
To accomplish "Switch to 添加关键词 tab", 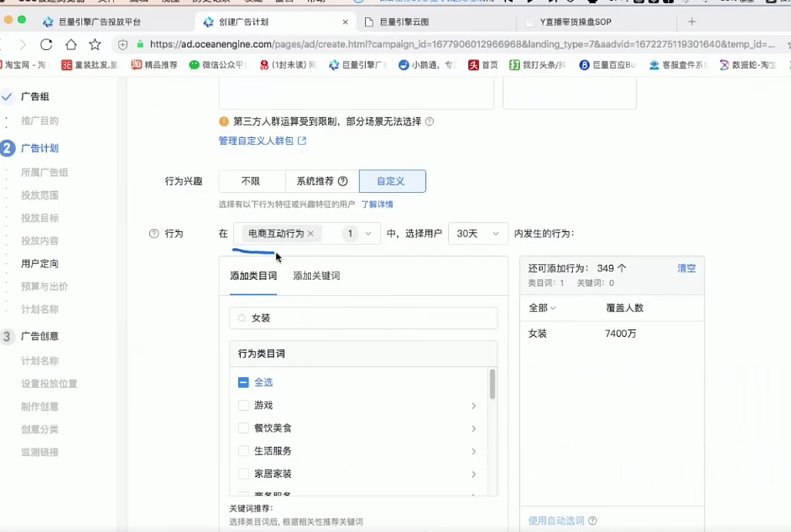I will click(x=316, y=276).
